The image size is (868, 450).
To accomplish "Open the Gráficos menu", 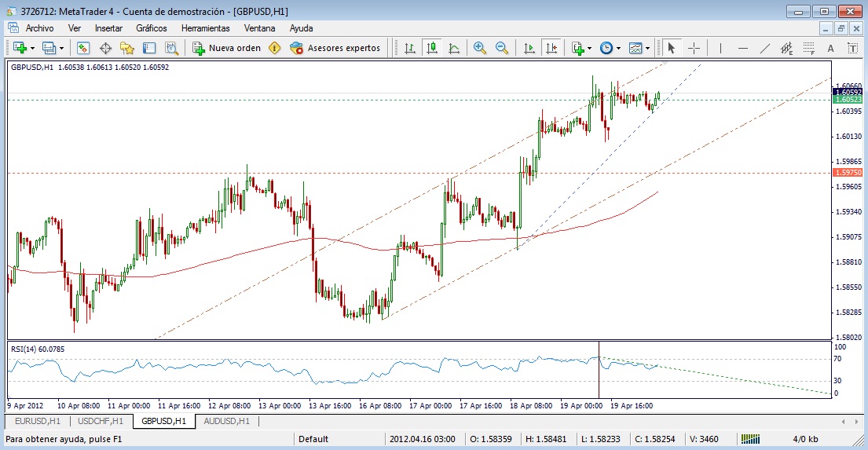I will [151, 28].
